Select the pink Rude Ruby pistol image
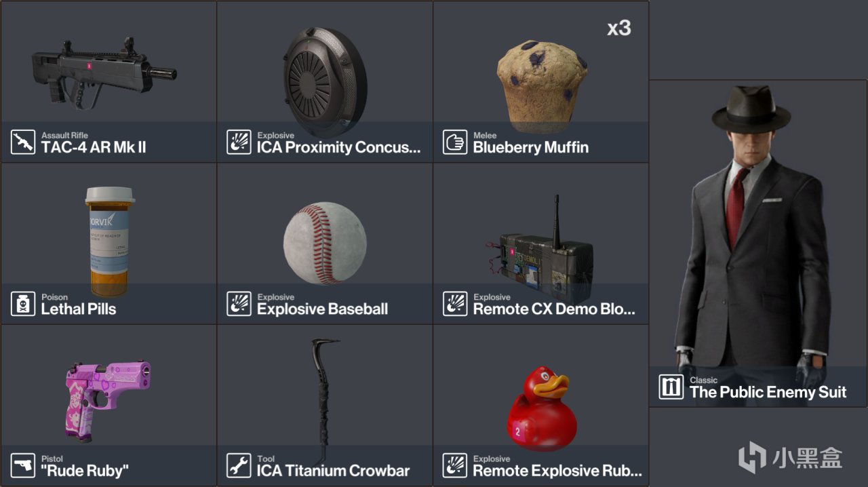Image resolution: width=868 pixels, height=487 pixels. tap(108, 401)
